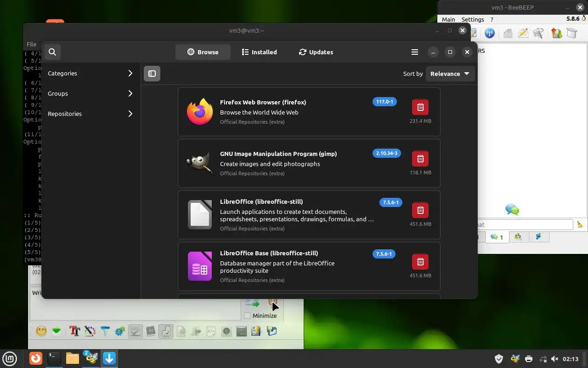The width and height of the screenshot is (588, 368).
Task: Click the 'LibreOffice Base (libreoffice-still)' title
Action: [x=269, y=253]
